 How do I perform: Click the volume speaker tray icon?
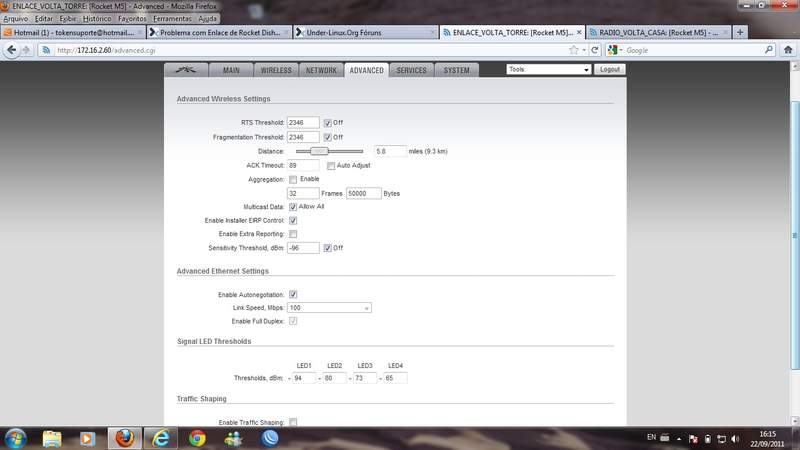pyautogui.click(x=735, y=439)
